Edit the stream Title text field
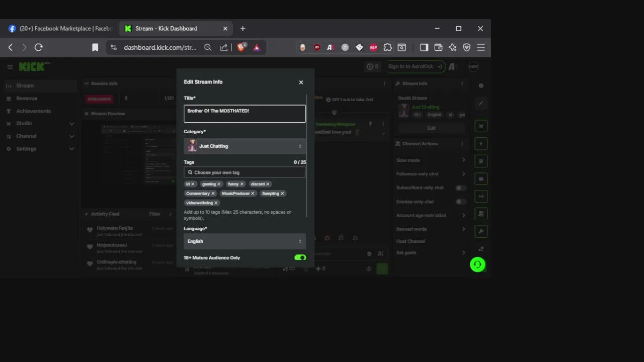644x362 pixels. [x=245, y=114]
